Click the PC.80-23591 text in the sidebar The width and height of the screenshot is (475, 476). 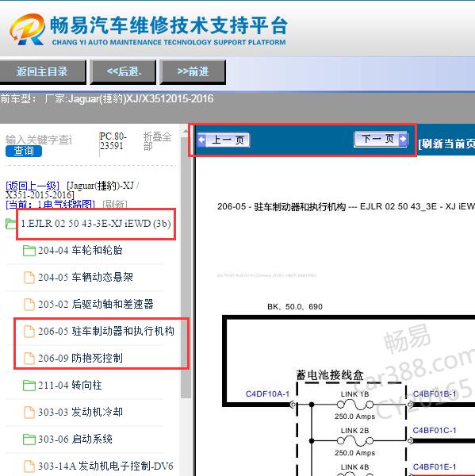click(113, 141)
